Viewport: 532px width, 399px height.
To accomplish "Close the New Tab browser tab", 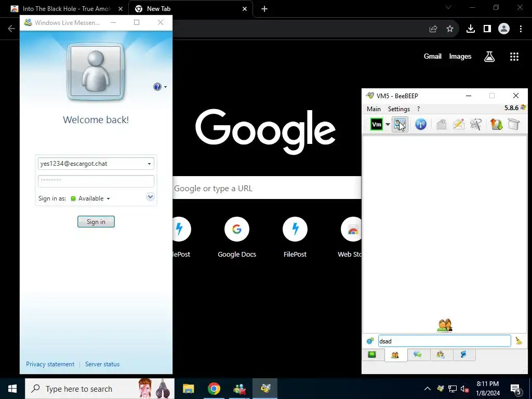I will [245, 9].
